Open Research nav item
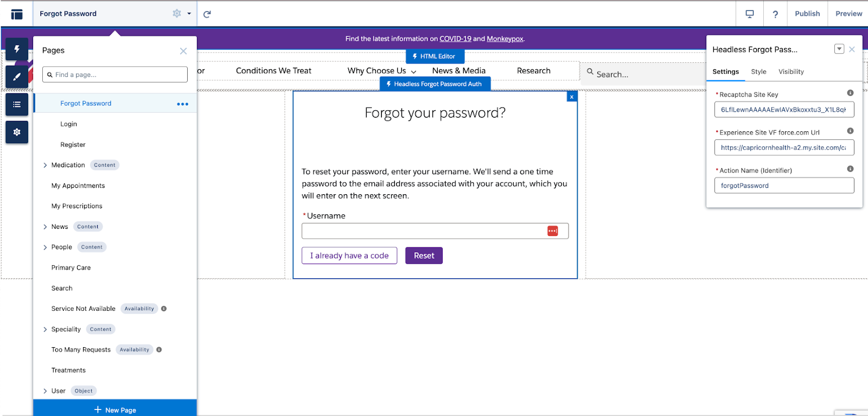Screen dimensions: 868x416 point(534,71)
